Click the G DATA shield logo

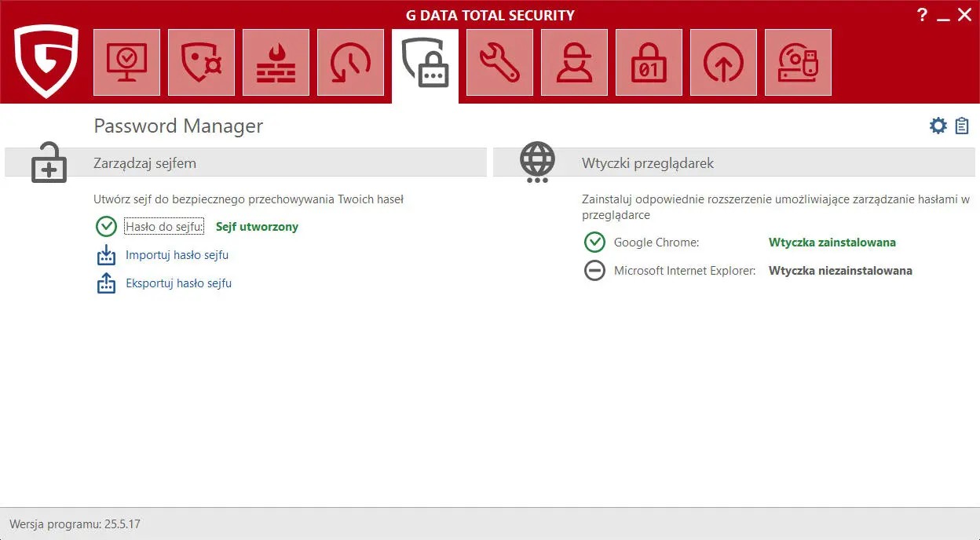(x=46, y=61)
